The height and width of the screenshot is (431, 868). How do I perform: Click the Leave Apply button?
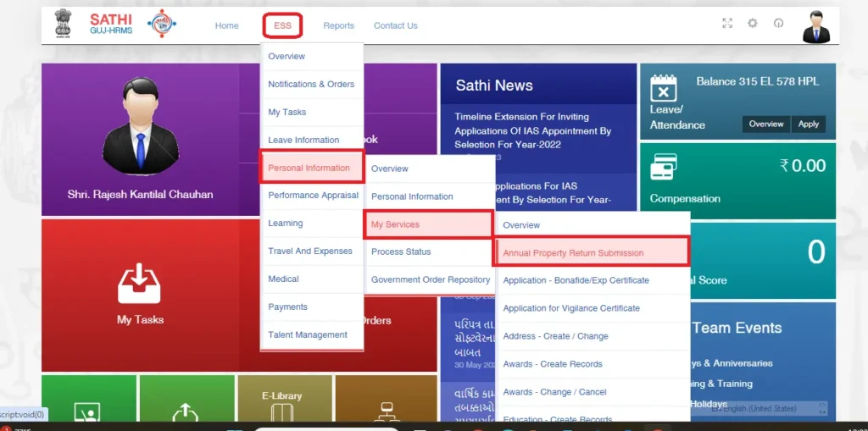tap(808, 124)
